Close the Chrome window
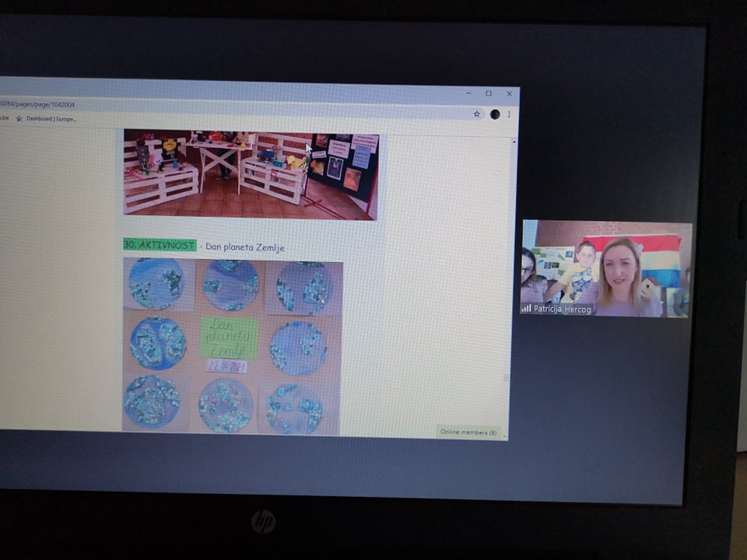Image resolution: width=747 pixels, height=560 pixels. [x=509, y=94]
